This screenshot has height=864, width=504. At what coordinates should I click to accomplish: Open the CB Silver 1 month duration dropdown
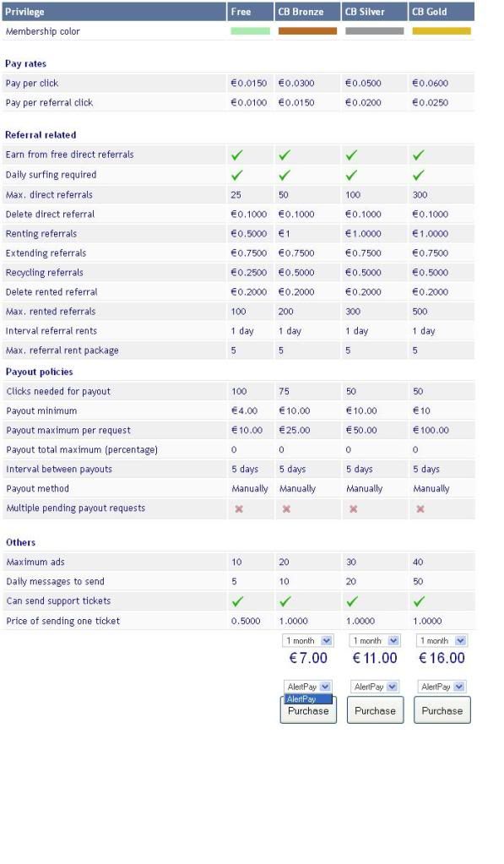coord(375,641)
